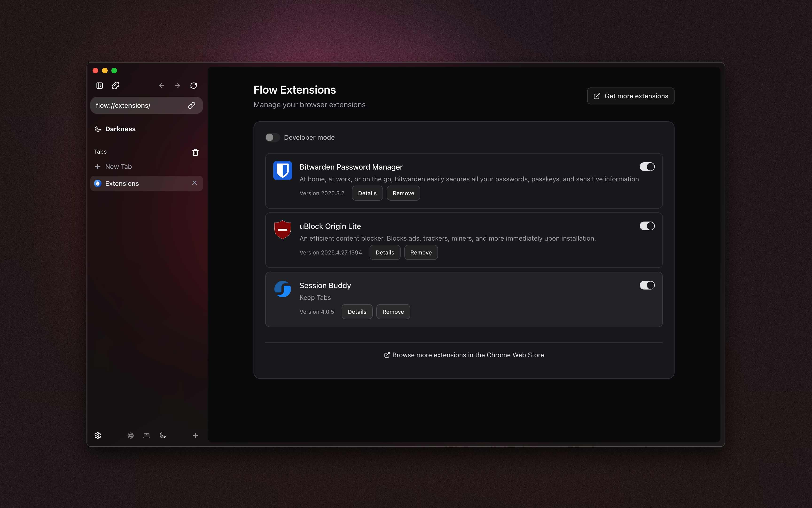Click the Darkness moon icon
The height and width of the screenshot is (508, 812).
click(98, 129)
